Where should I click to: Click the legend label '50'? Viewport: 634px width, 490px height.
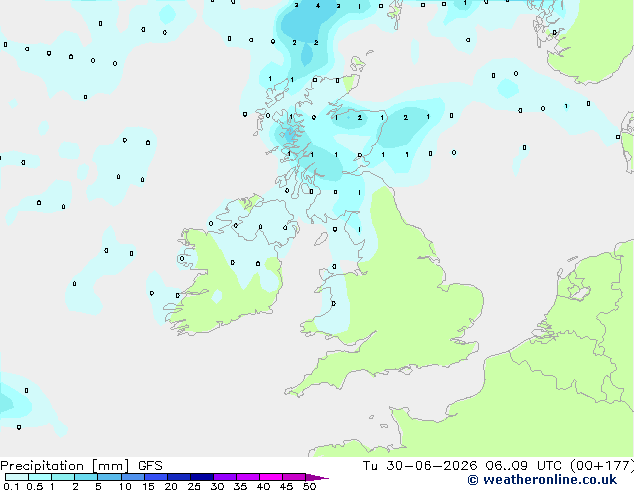pyautogui.click(x=309, y=486)
